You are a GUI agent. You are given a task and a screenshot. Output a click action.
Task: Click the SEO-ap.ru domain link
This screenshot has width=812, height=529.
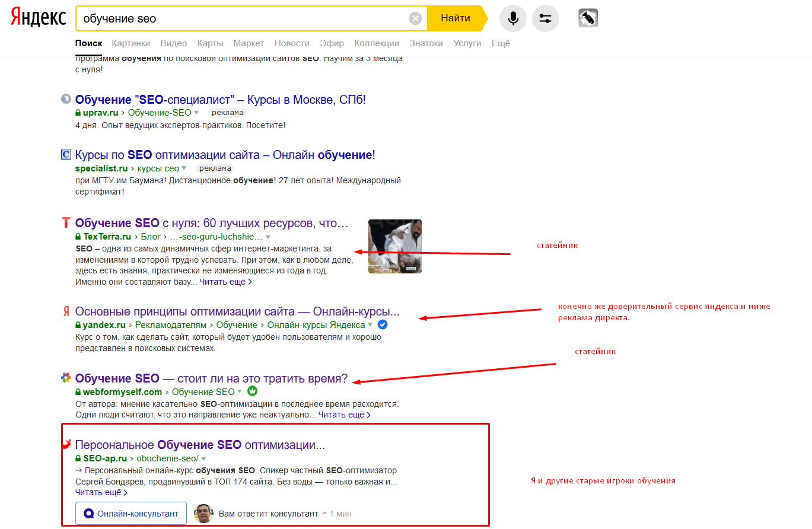[105, 459]
